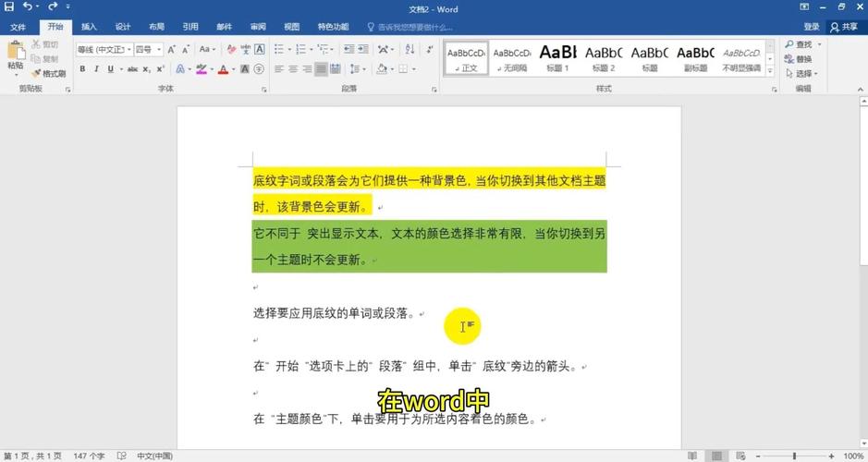This screenshot has width=868, height=462.
Task: Open the File (文件) tab
Action: 18,27
